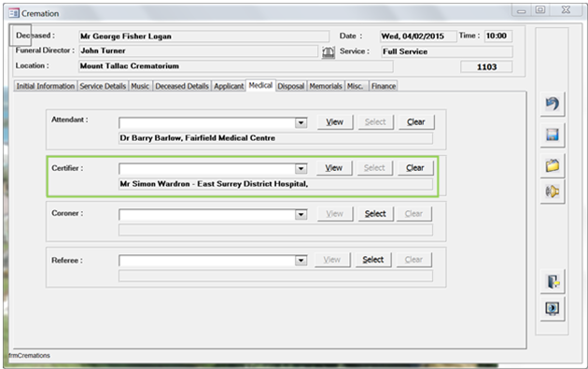Switch to the Disposal tab
This screenshot has height=369, width=588.
coord(290,86)
